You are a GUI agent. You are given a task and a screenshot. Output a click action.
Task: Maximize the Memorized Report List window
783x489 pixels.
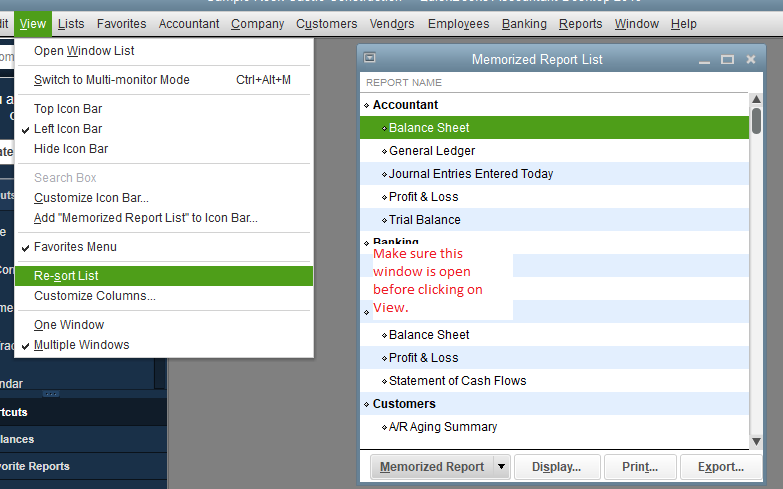point(727,59)
